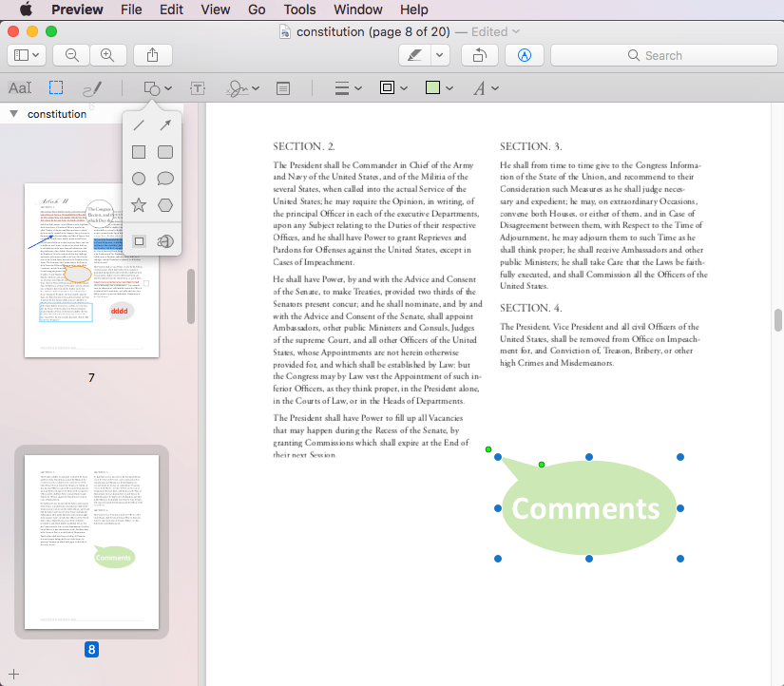Open the Signature tool

[238, 87]
